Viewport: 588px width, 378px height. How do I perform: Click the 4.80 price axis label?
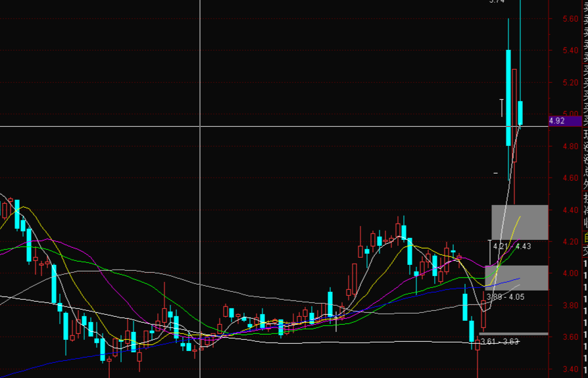point(570,146)
